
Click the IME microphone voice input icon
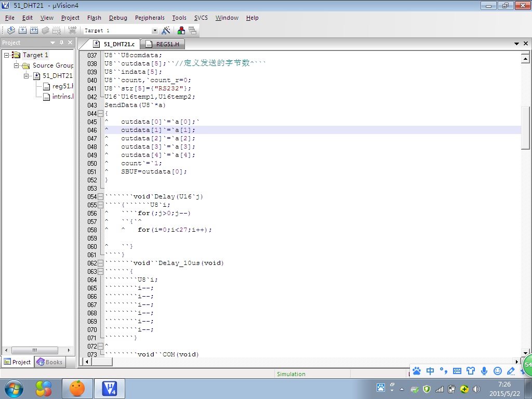[484, 371]
